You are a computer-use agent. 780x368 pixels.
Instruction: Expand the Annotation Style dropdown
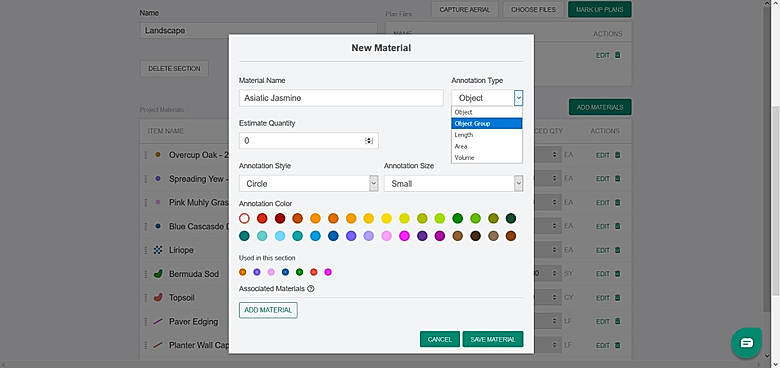click(308, 184)
